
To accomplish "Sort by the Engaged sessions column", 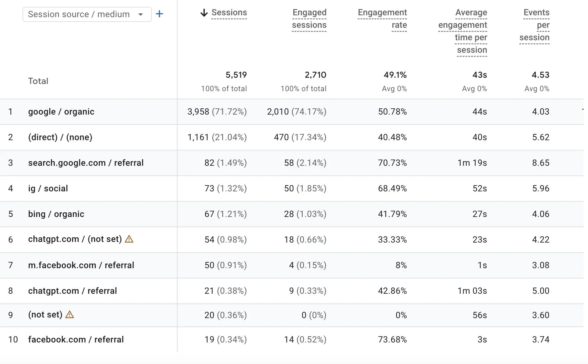I will click(309, 19).
